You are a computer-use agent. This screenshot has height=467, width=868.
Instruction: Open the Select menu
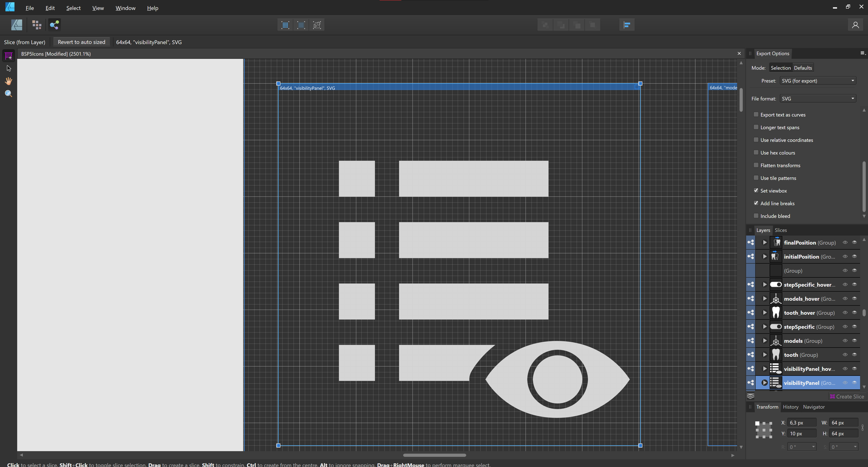pos(73,8)
